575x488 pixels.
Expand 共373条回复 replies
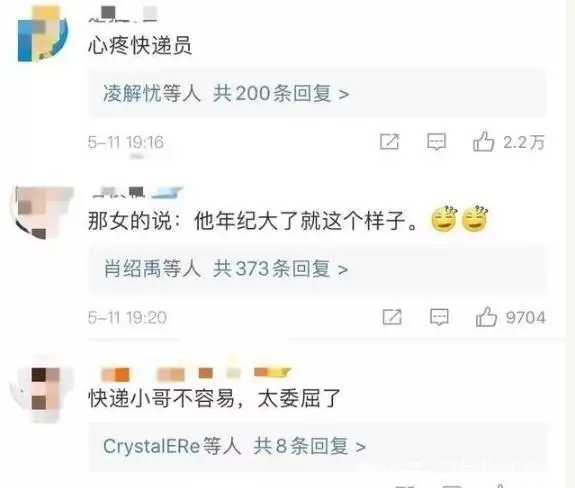(281, 269)
